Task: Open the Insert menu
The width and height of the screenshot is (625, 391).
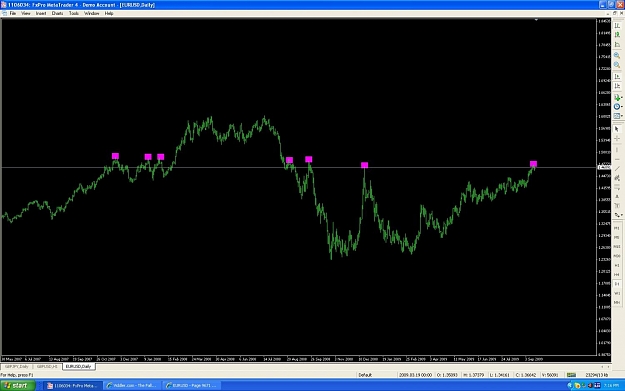Action: click(41, 14)
